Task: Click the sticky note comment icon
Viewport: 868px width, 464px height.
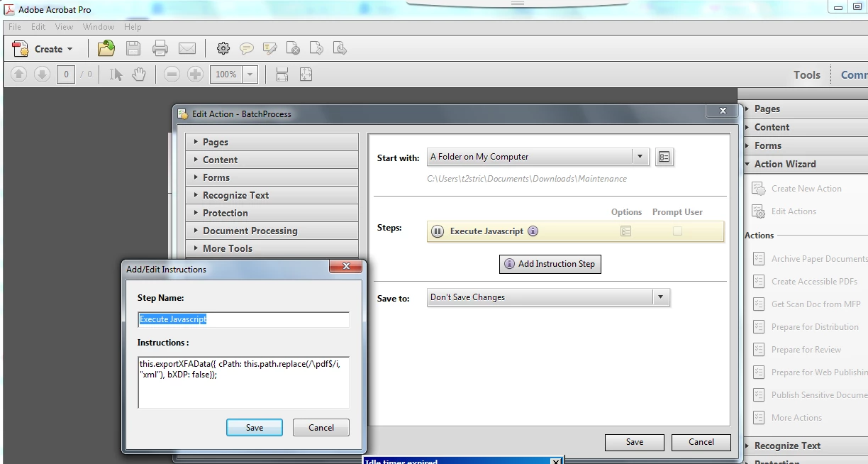Action: click(x=246, y=48)
